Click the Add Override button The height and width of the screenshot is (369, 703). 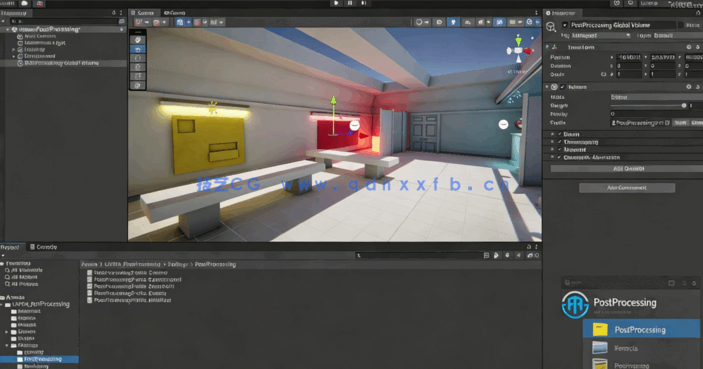[x=627, y=169]
